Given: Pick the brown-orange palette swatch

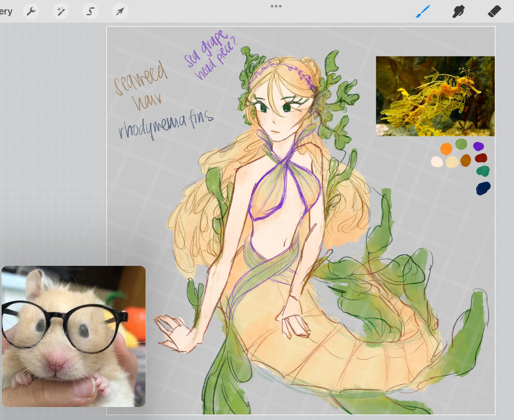Looking at the screenshot, I should 466,160.
